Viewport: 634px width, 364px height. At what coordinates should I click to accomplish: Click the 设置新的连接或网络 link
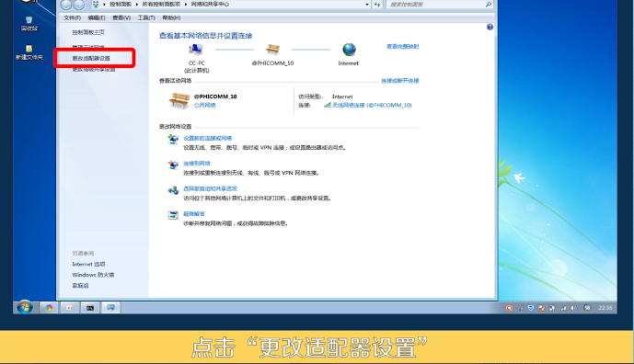207,138
